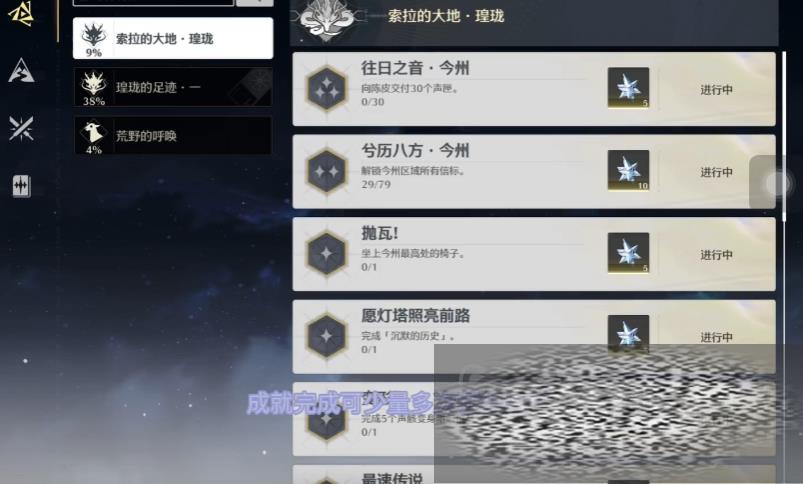Click the dragon emblem in header banner
This screenshot has width=803, height=484.
327,19
